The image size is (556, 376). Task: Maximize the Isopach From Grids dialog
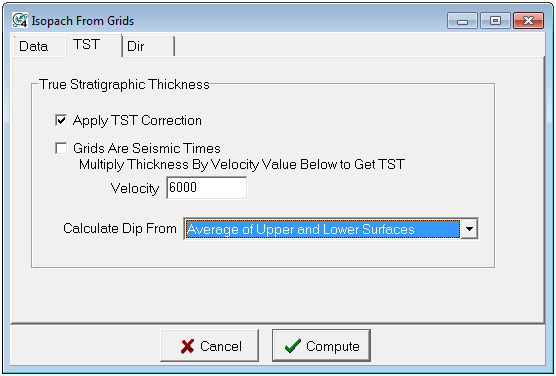click(495, 21)
